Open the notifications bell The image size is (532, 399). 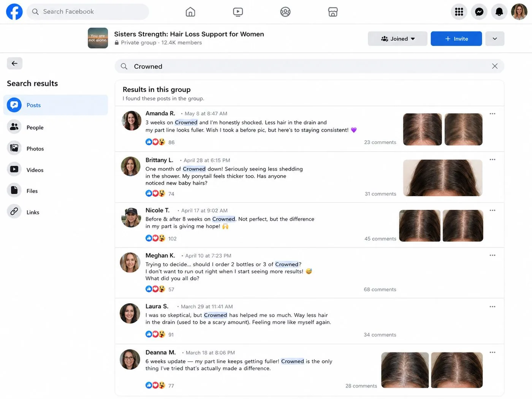pyautogui.click(x=499, y=12)
